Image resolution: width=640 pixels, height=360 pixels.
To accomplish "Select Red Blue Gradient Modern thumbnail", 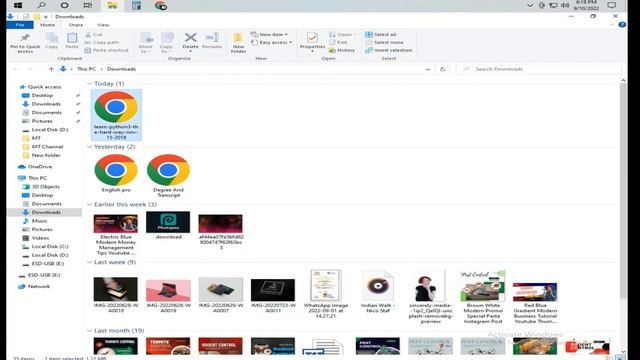I will pyautogui.click(x=535, y=302).
